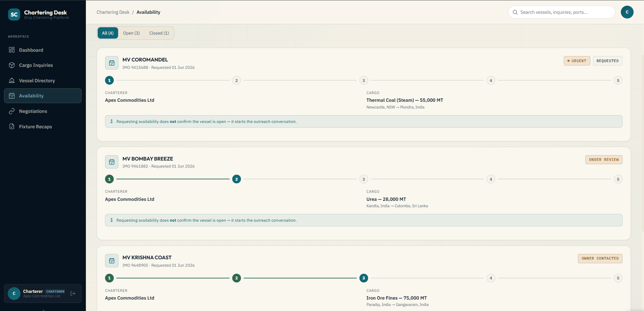This screenshot has width=644, height=311.
Task: Click the Negotiations link icon
Action: tap(12, 111)
